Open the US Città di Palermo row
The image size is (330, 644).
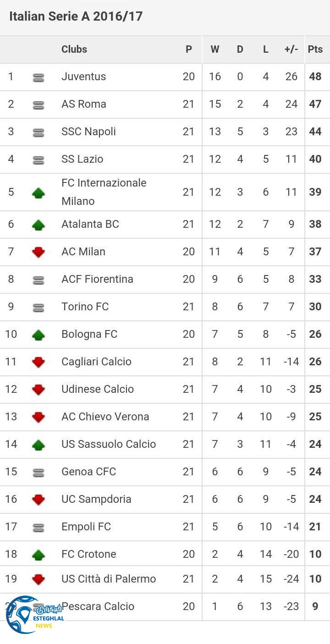point(109,579)
